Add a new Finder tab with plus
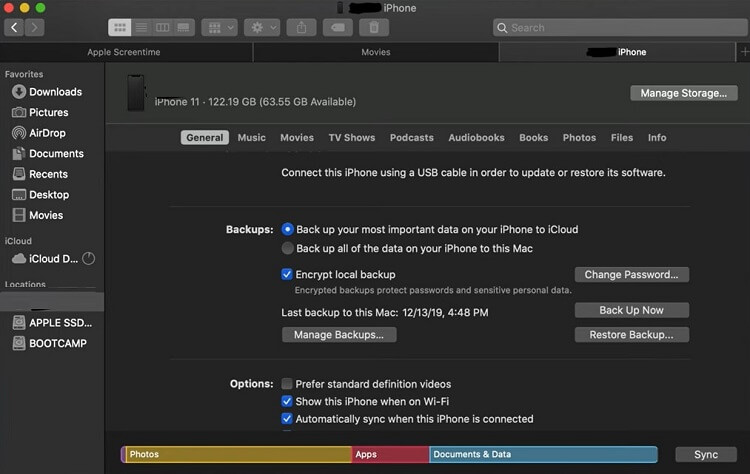This screenshot has width=750, height=474. pyautogui.click(x=741, y=52)
